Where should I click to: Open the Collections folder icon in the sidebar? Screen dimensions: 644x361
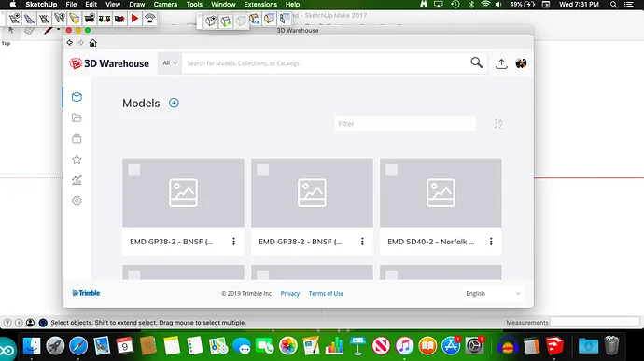click(77, 118)
